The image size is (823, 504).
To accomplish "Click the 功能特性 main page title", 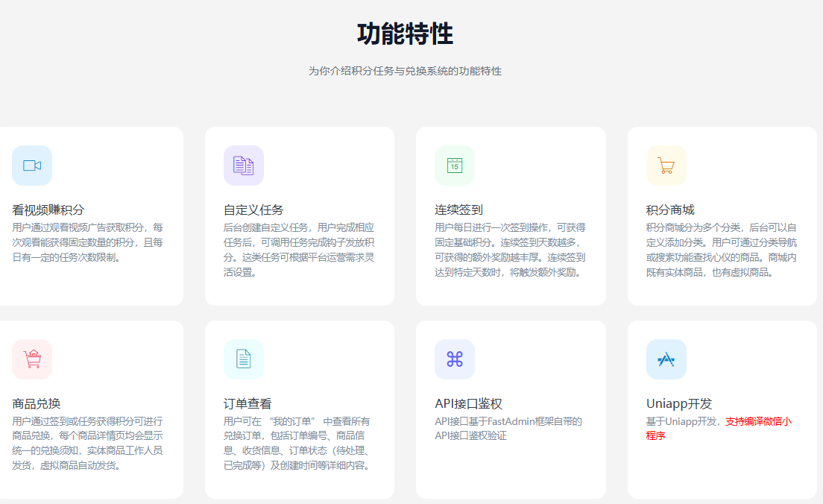I will [x=405, y=34].
